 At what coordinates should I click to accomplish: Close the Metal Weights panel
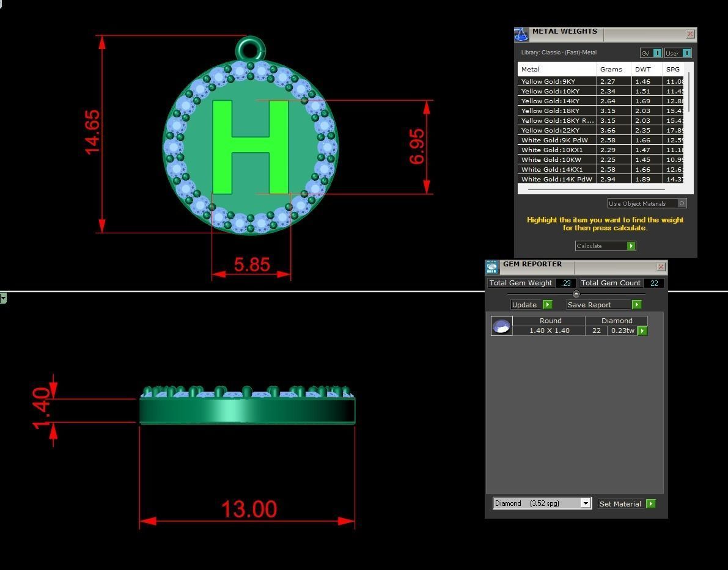coord(690,34)
